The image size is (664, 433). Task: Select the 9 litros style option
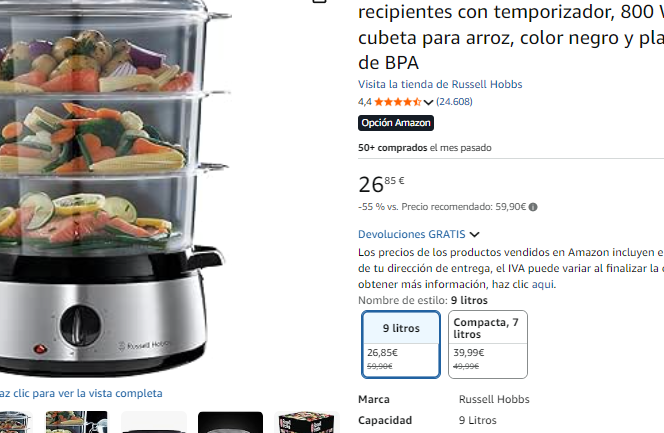click(x=401, y=345)
